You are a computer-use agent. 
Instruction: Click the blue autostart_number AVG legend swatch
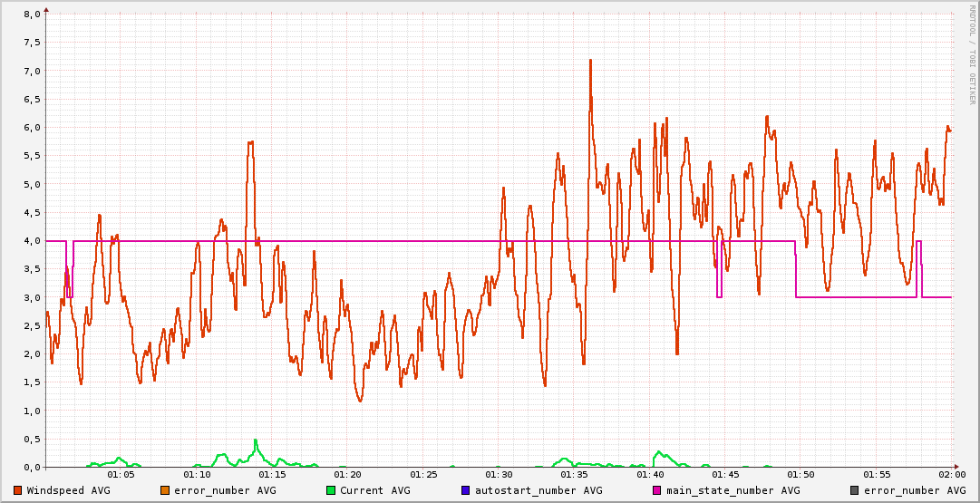pos(465,490)
